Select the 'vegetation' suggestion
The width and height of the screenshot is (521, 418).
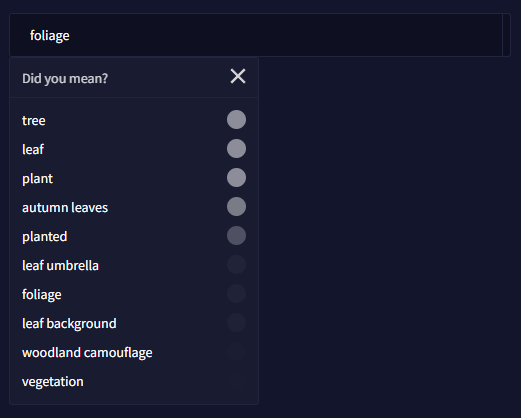(53, 382)
